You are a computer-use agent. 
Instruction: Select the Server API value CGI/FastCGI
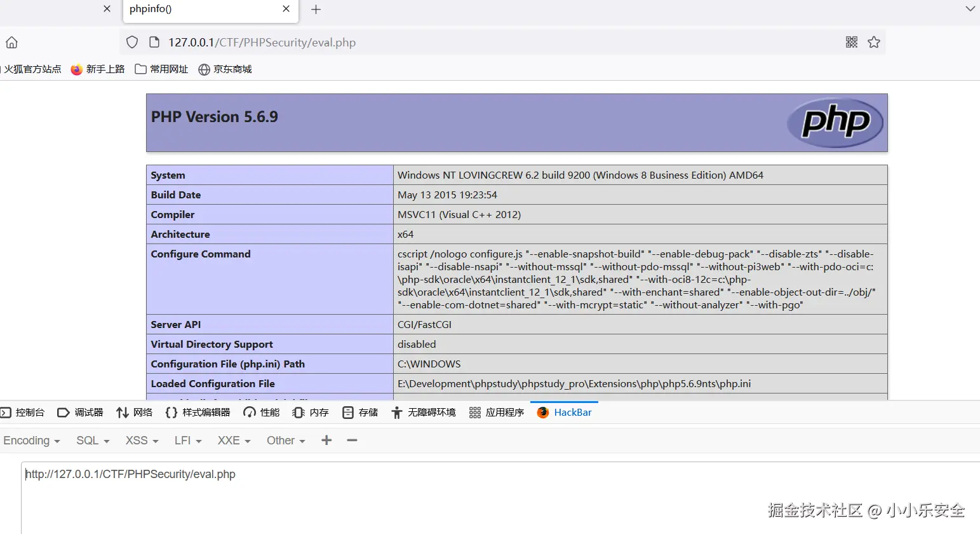424,325
